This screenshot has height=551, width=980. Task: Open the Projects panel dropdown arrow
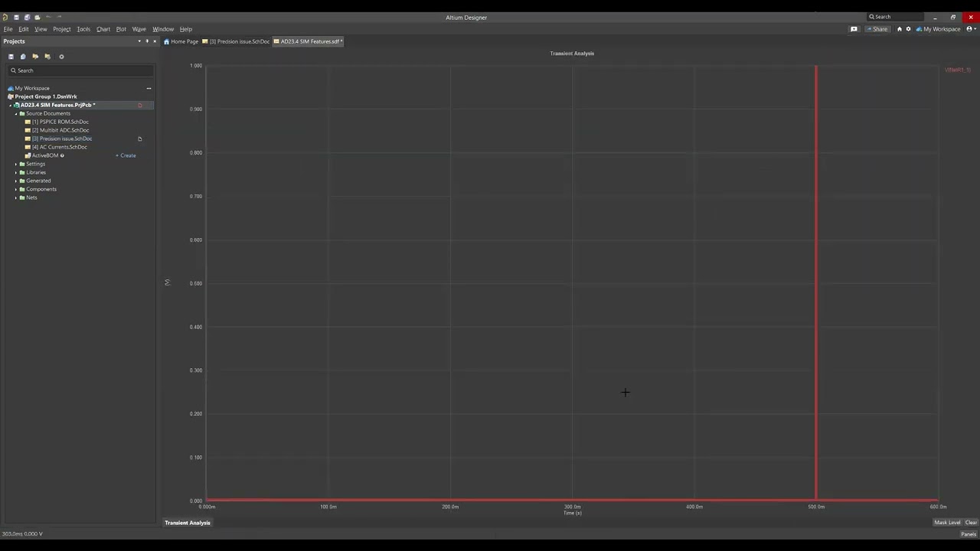[139, 41]
